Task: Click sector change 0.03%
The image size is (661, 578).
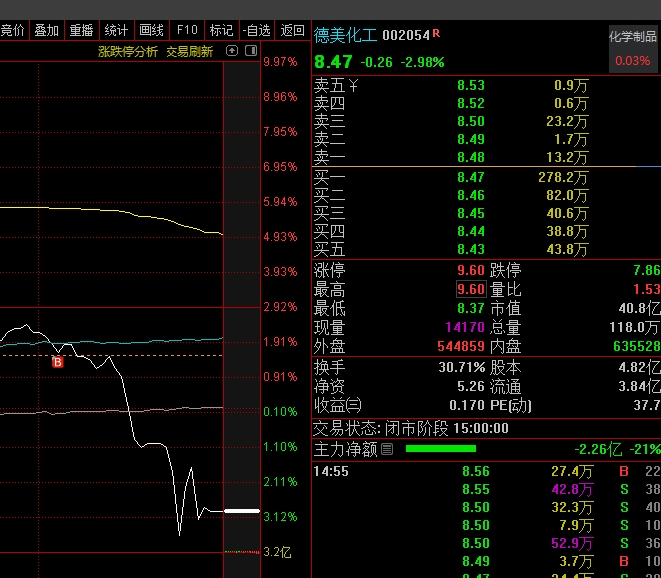Action: point(633,61)
